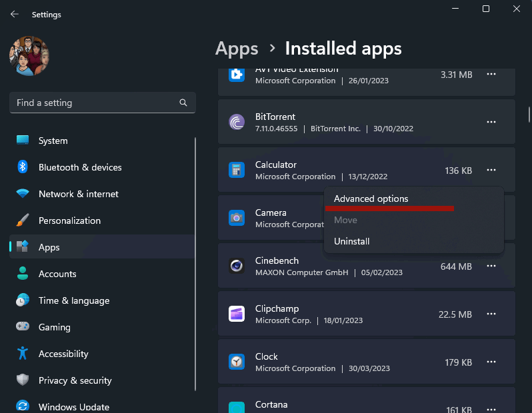Viewport: 532px width, 413px height.
Task: Open more options for Clock
Action: tap(491, 362)
